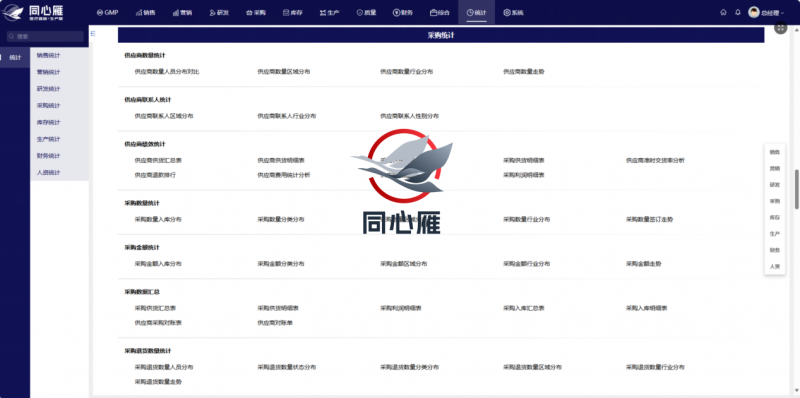Screen dimensions: 800x398
Task: Select 财务统计 in the left submenu
Action: click(48, 156)
